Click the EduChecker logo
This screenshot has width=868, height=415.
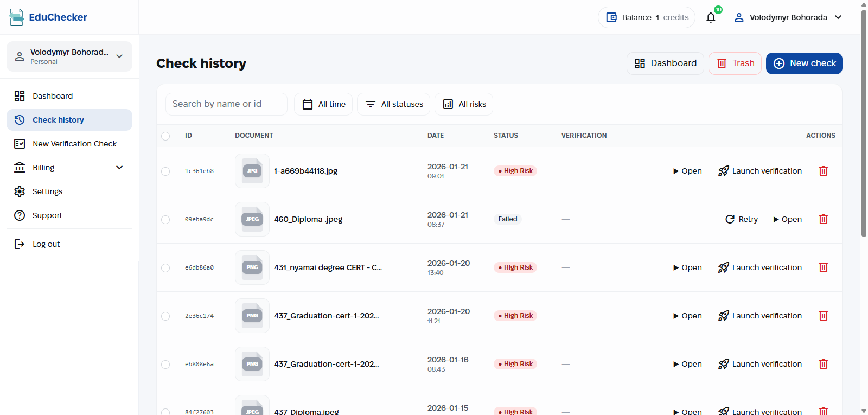pyautogui.click(x=48, y=17)
